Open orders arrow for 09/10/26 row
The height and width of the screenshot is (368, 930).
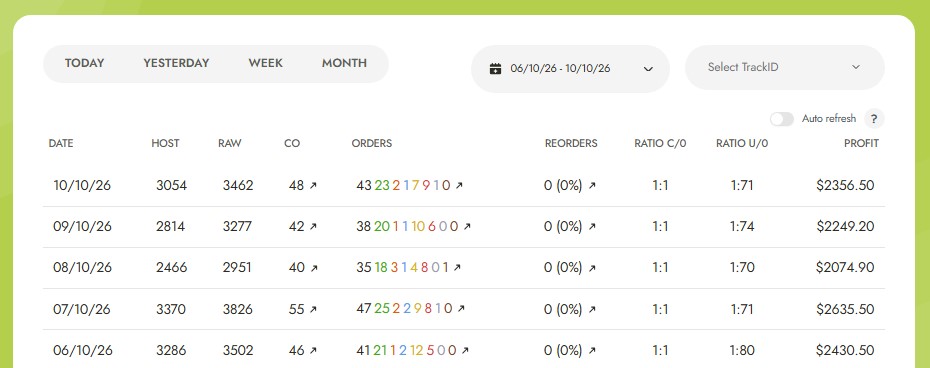(467, 227)
